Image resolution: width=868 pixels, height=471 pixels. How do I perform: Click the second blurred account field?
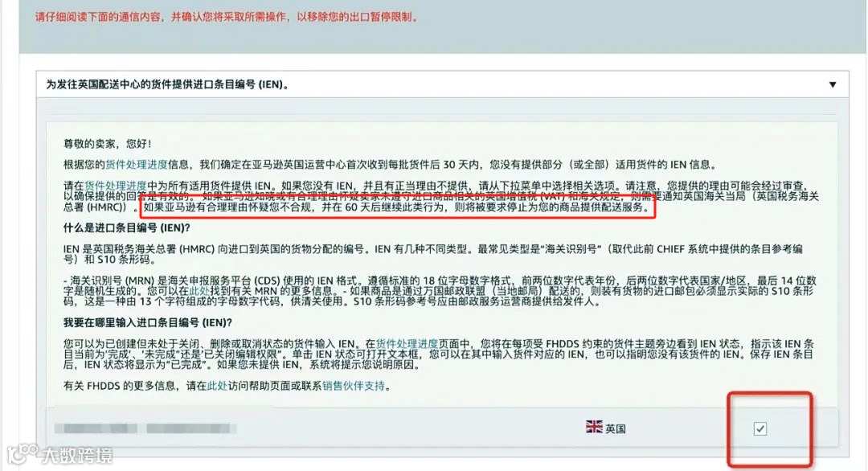point(191,428)
